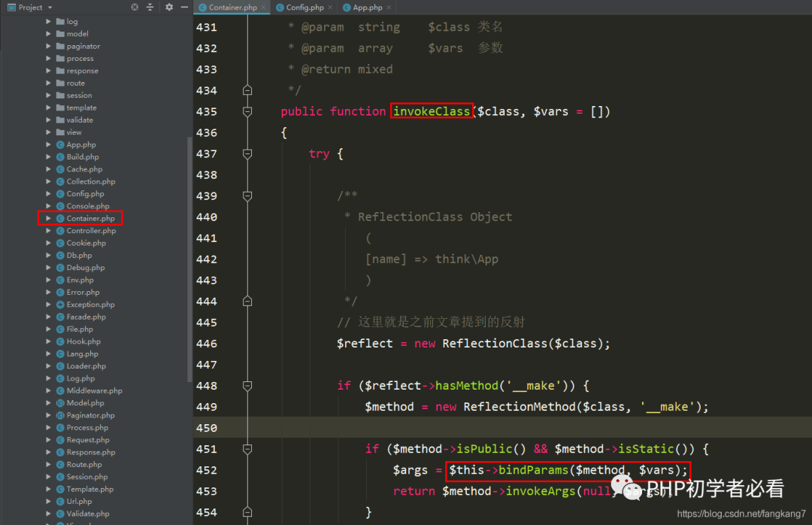Viewport: 812px width, 525px height.
Task: Select the validate folder
Action: [79, 120]
